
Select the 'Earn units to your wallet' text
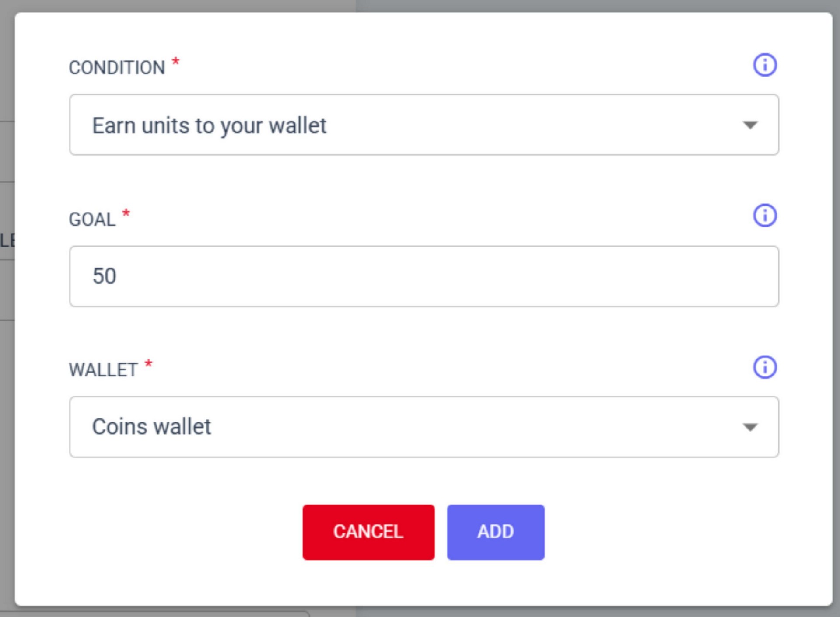[209, 126]
